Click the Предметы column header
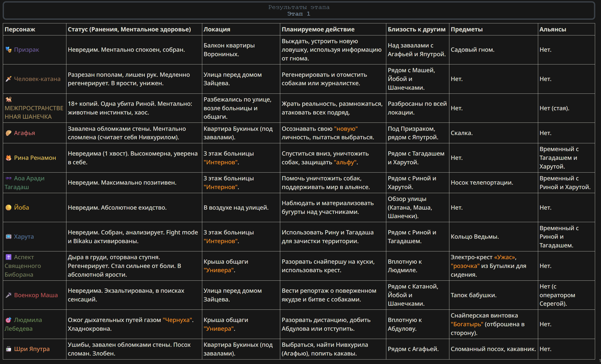Screen dimensions: 601x364 pyautogui.click(x=467, y=30)
